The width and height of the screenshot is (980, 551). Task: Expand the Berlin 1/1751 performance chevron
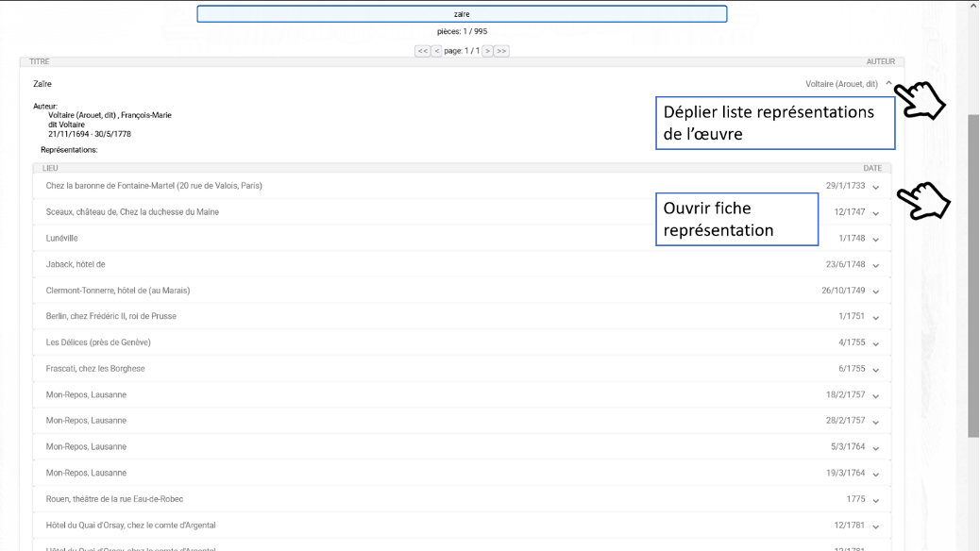(876, 317)
